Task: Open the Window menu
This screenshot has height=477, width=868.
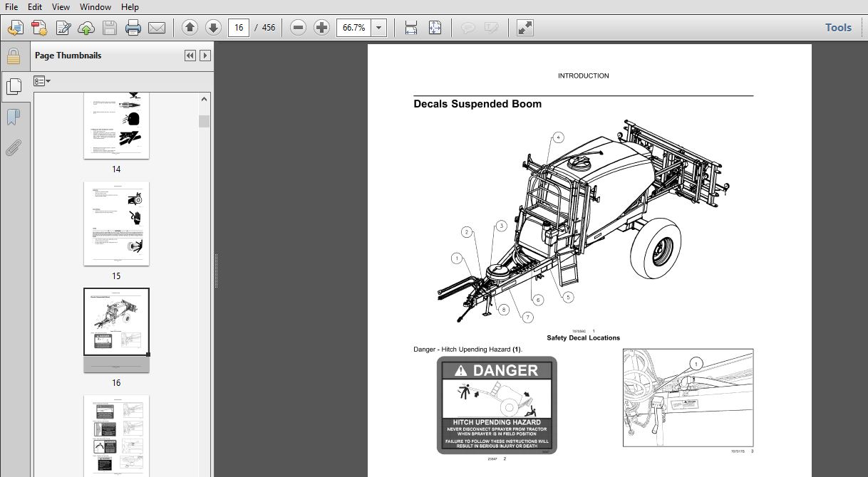Action: (95, 7)
